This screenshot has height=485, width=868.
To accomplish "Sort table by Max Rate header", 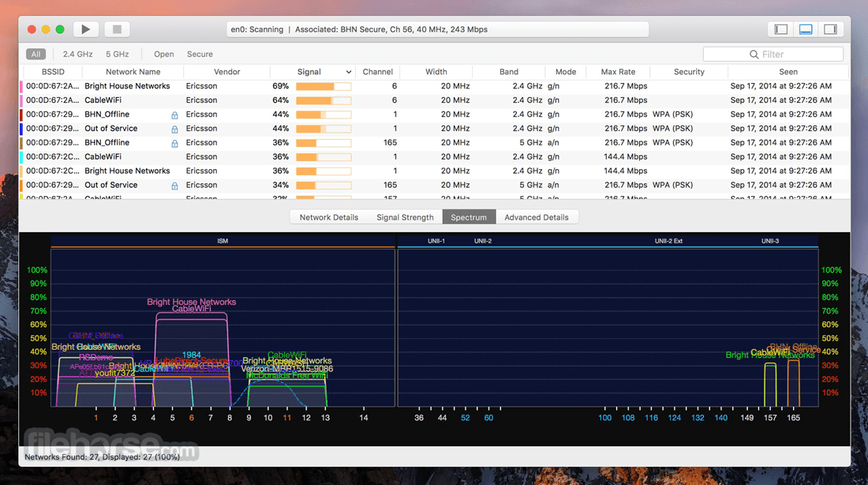I will (x=618, y=72).
